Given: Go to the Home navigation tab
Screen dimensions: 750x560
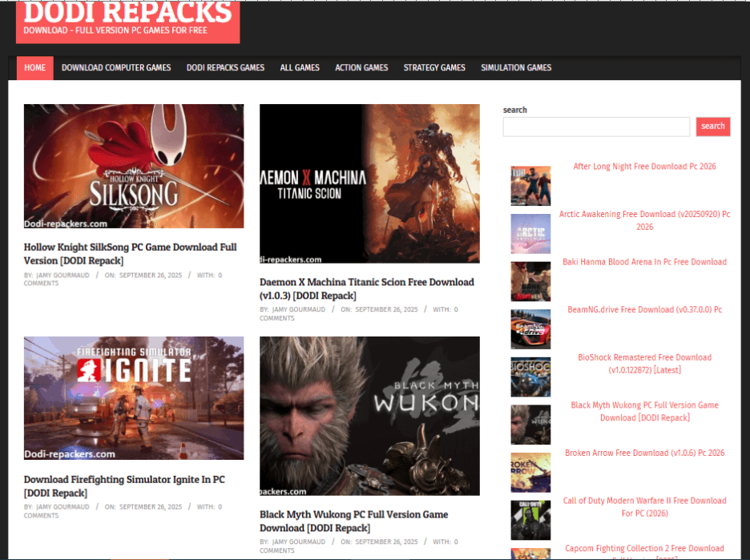Looking at the screenshot, I should [x=35, y=68].
